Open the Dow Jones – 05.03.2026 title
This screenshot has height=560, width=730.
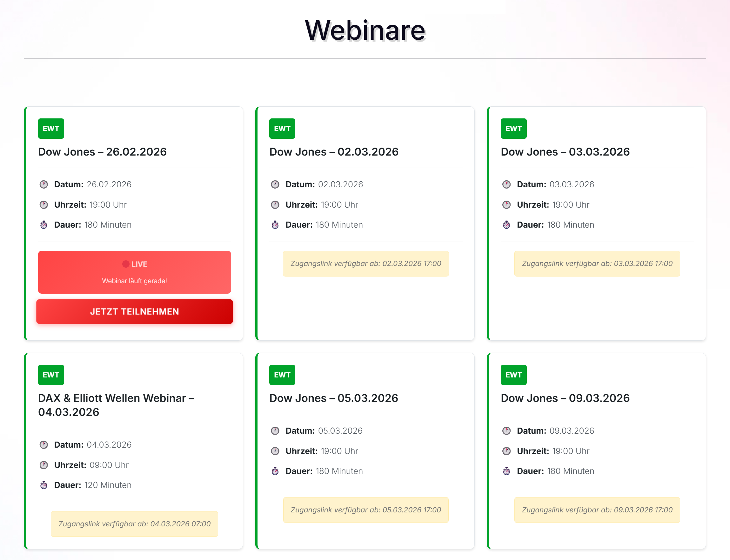click(334, 398)
